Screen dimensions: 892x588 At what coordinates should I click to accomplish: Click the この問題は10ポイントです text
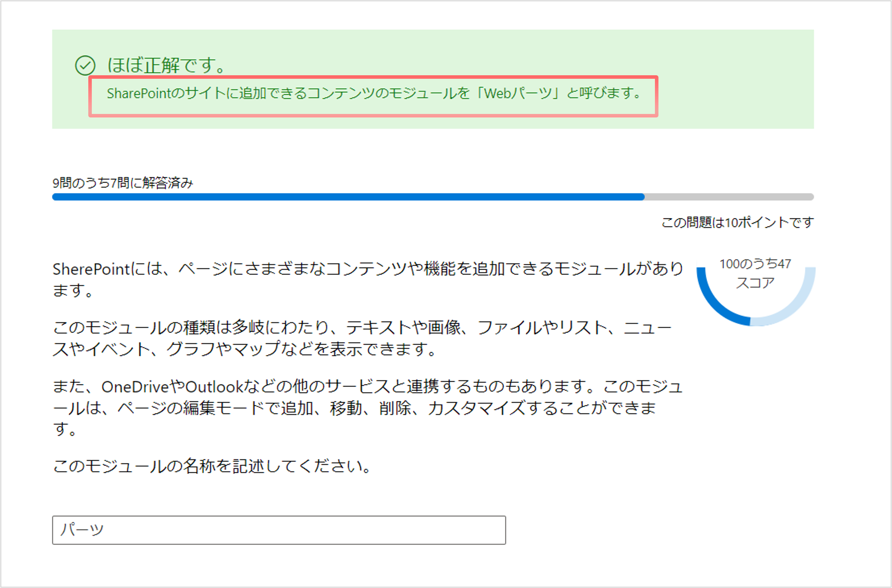738,222
